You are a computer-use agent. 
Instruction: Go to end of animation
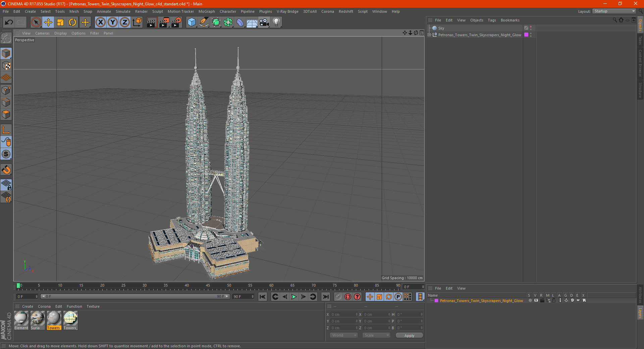coord(325,297)
